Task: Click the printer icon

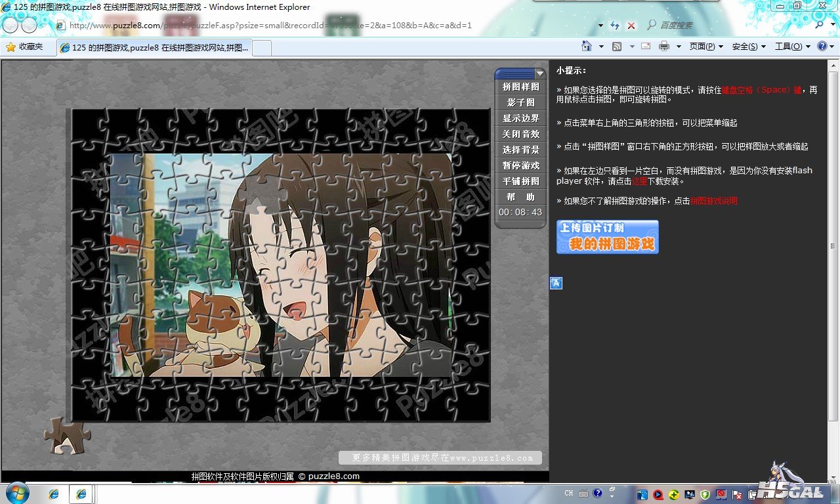Action: tap(664, 46)
